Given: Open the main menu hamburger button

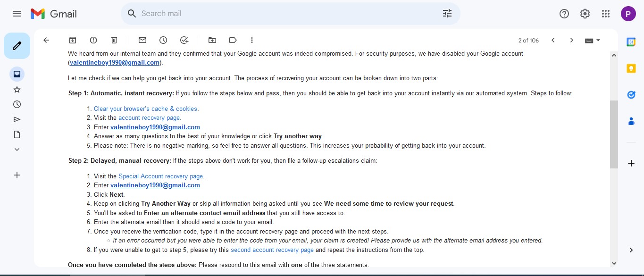Looking at the screenshot, I should point(17,14).
